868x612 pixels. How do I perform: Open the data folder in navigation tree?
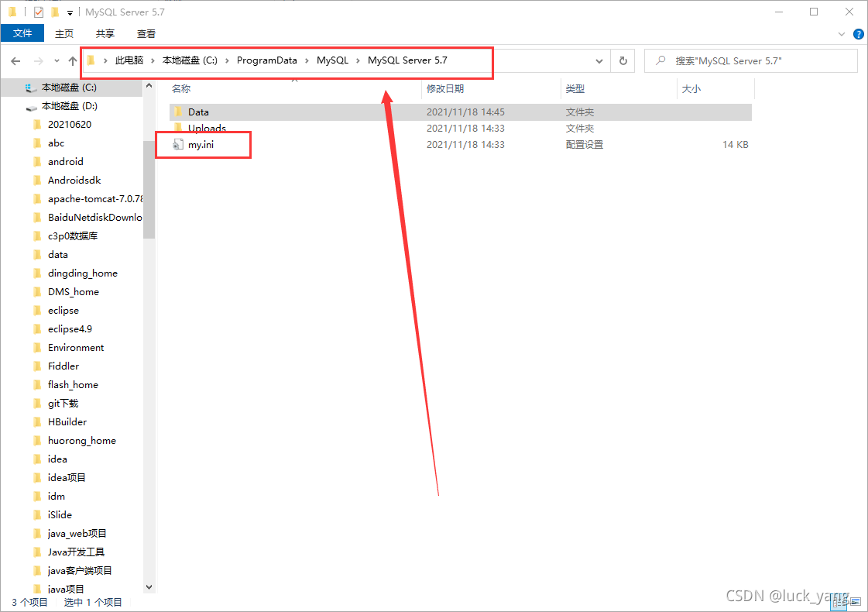[x=57, y=255]
